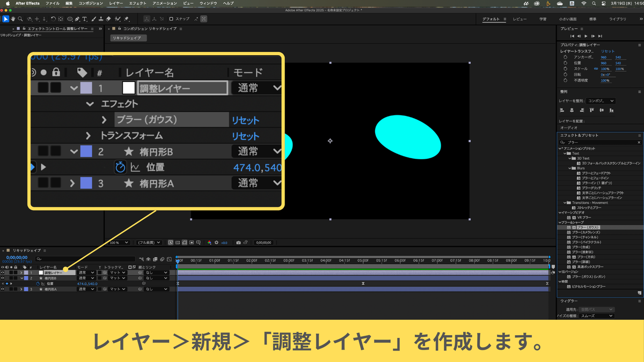Select ブラー (カメラレンズ) effect in list
The image size is (644, 362).
[x=586, y=232]
